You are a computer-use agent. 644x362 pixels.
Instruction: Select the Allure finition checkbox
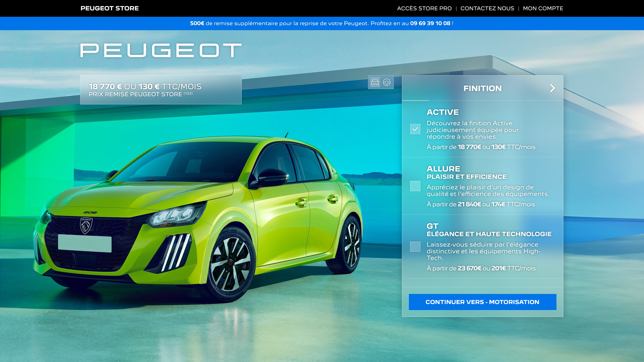415,186
